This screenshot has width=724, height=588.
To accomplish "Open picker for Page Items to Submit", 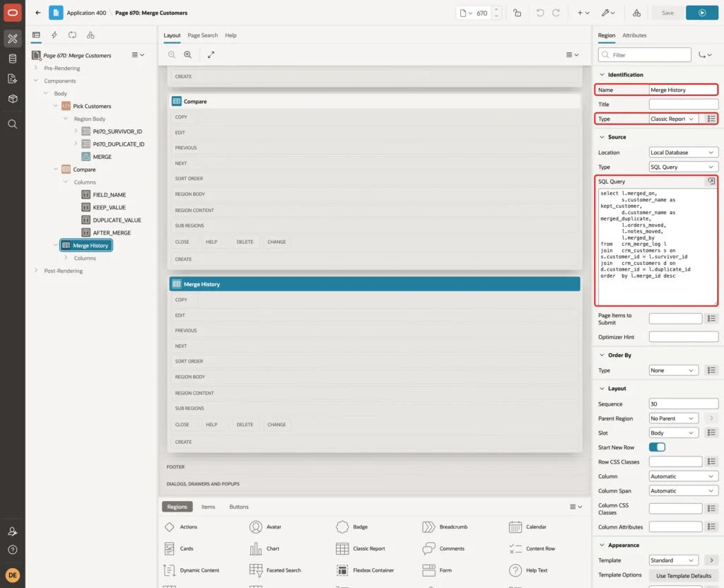I will point(711,319).
